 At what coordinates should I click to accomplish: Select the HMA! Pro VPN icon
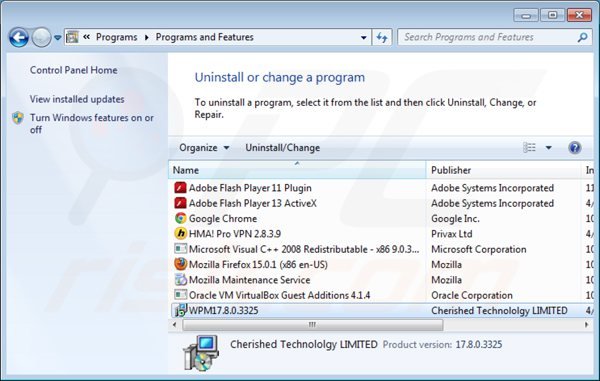click(x=180, y=234)
